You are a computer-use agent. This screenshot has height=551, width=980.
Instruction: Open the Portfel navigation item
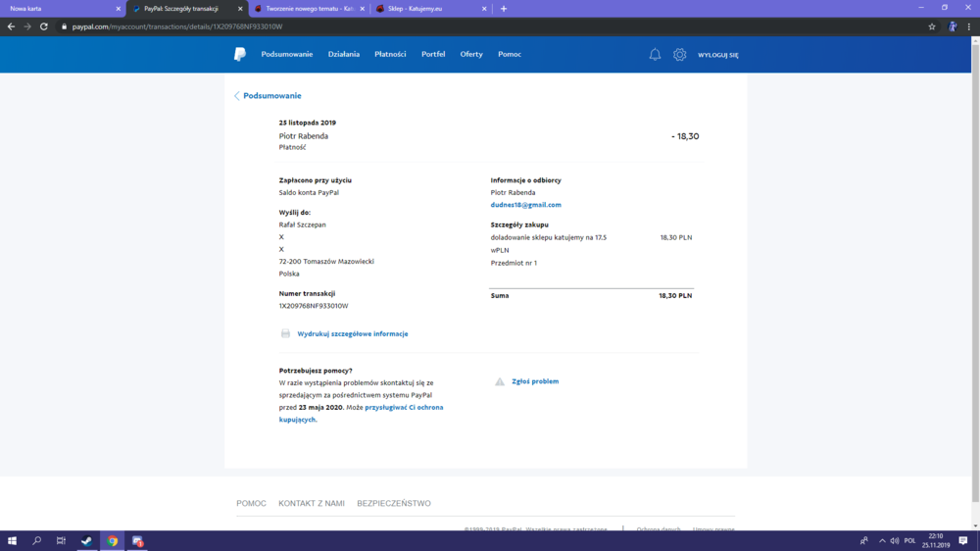click(433, 54)
